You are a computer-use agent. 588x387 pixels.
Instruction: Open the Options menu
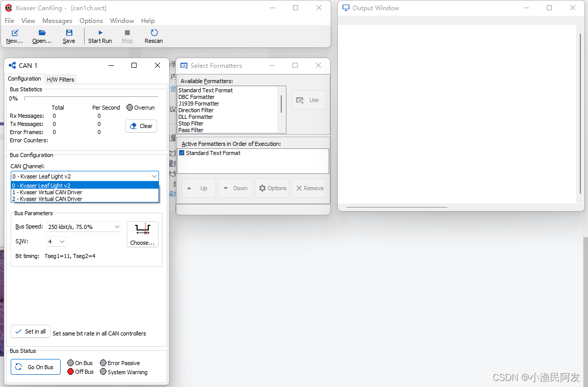click(x=91, y=20)
